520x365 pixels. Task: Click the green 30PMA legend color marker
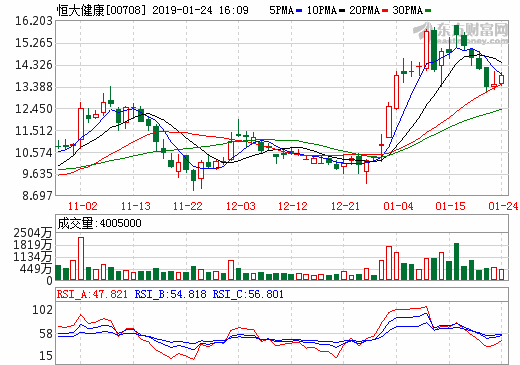[x=428, y=11]
